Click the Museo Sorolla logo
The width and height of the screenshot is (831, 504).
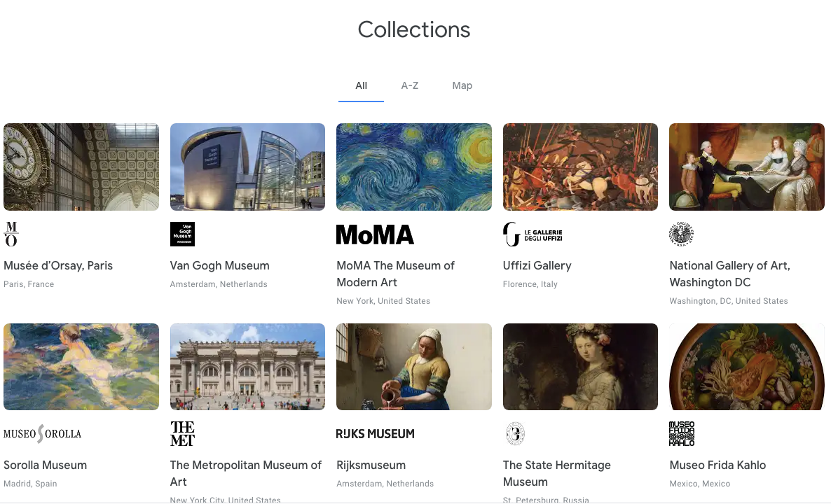pos(43,434)
